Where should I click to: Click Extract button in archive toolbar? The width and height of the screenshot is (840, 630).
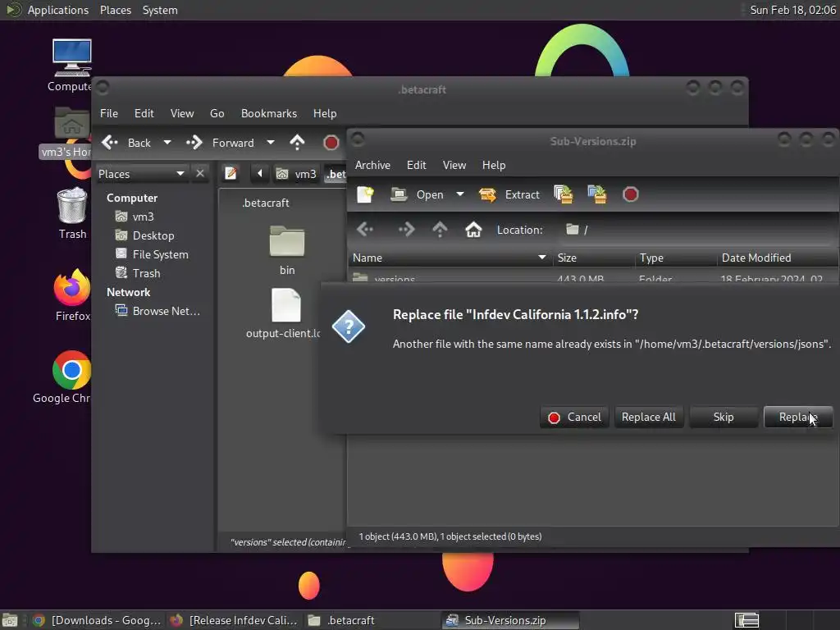tap(509, 194)
